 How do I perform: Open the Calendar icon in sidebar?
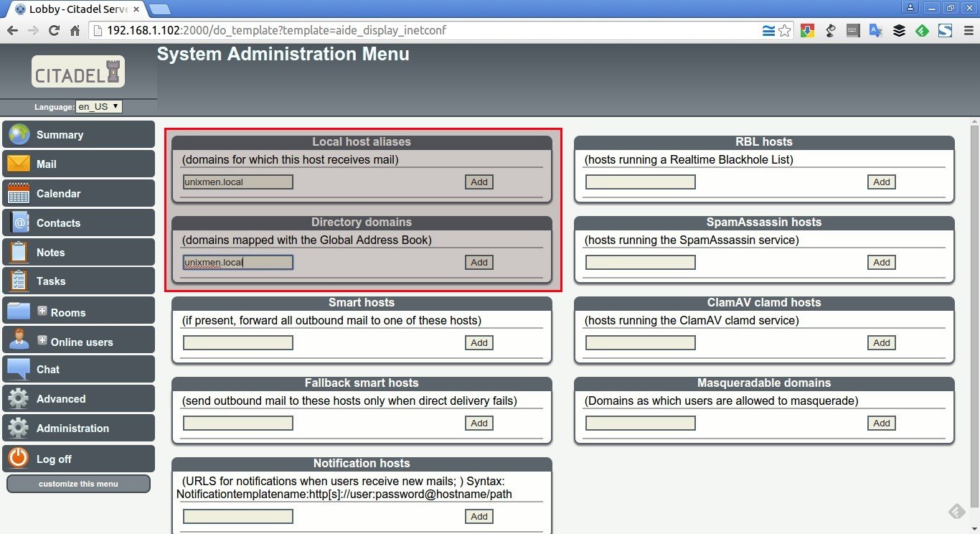(19, 193)
